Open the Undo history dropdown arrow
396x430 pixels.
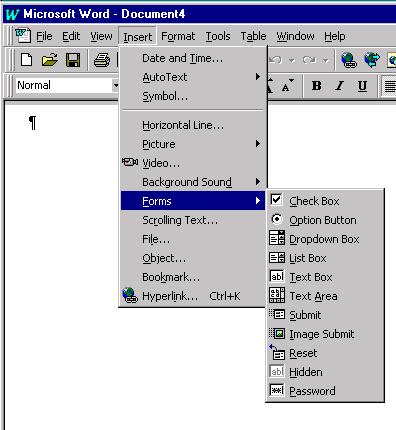(x=292, y=61)
